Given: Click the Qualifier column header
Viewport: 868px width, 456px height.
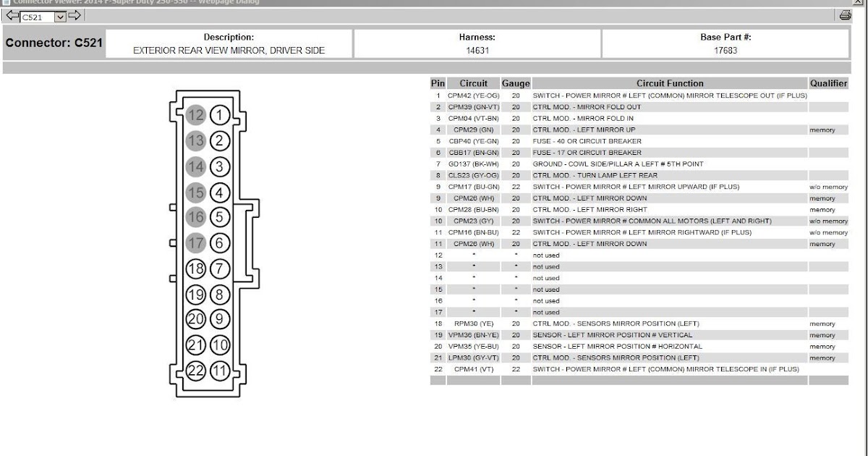Looking at the screenshot, I should point(828,84).
